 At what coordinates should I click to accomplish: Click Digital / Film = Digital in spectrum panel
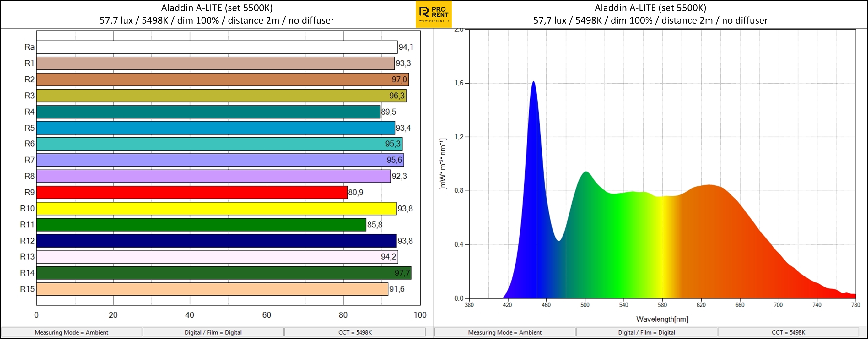click(x=646, y=333)
